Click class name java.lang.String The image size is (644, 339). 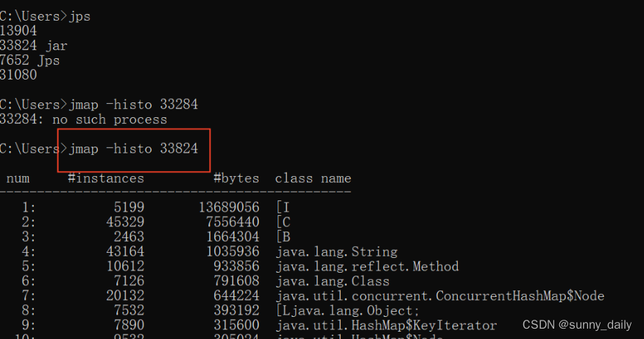337,252
